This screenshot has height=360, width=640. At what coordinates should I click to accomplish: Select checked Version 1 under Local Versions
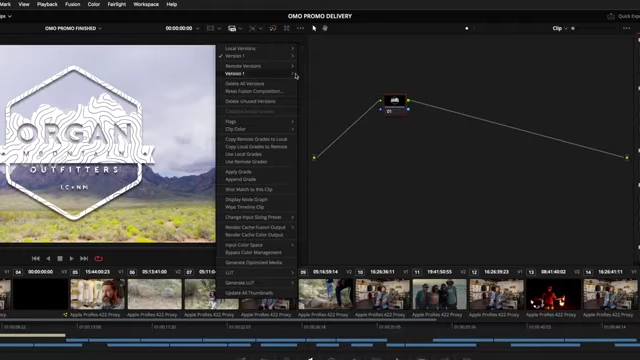[257, 56]
